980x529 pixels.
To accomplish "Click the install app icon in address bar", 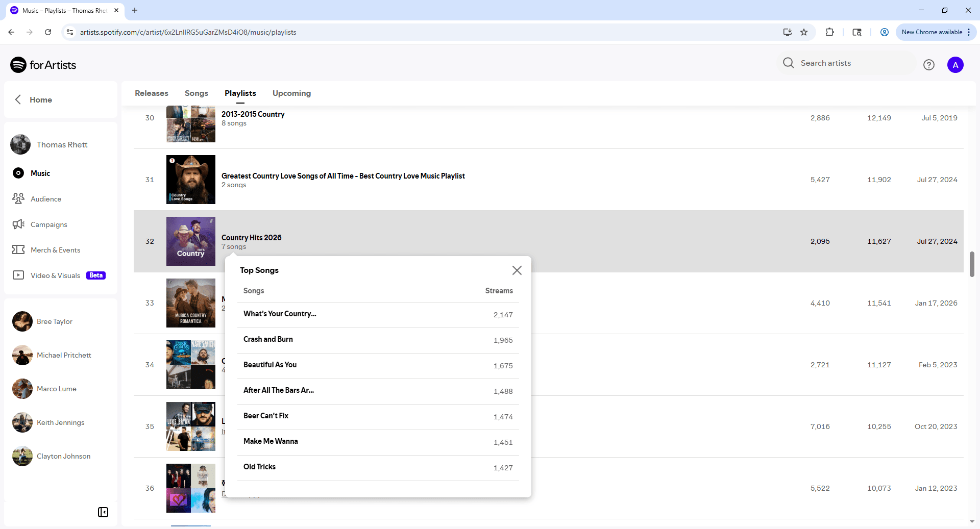I will [788, 32].
